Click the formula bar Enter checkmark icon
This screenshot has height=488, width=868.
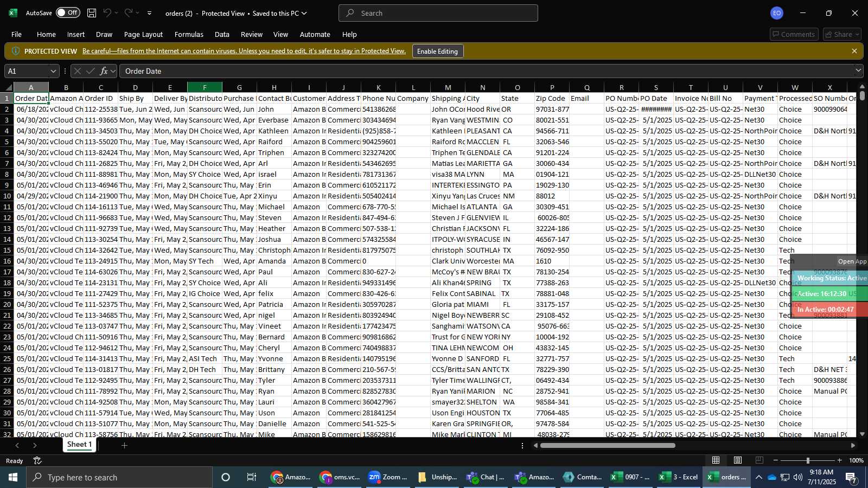tap(90, 71)
